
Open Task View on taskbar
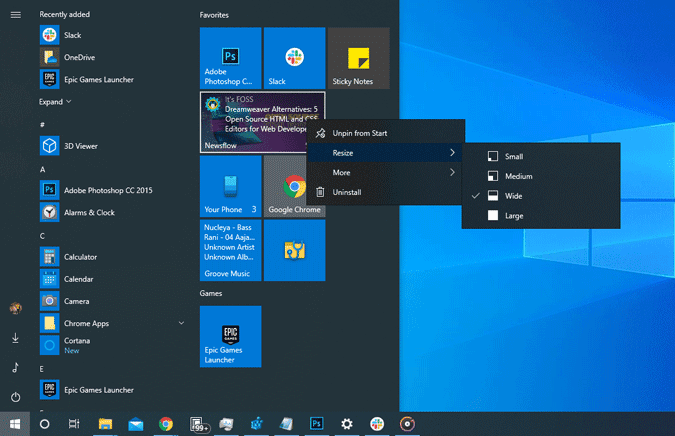tap(74, 424)
